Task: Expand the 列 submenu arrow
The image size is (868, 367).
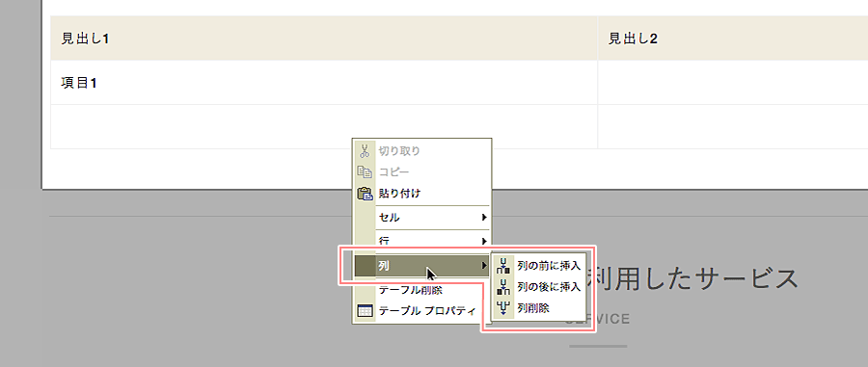Action: (484, 266)
